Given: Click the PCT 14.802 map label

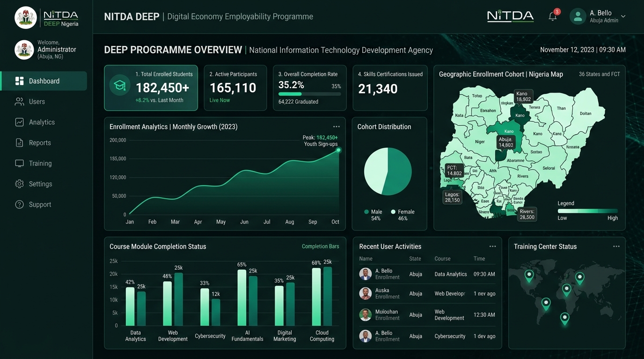Looking at the screenshot, I should 454,170.
